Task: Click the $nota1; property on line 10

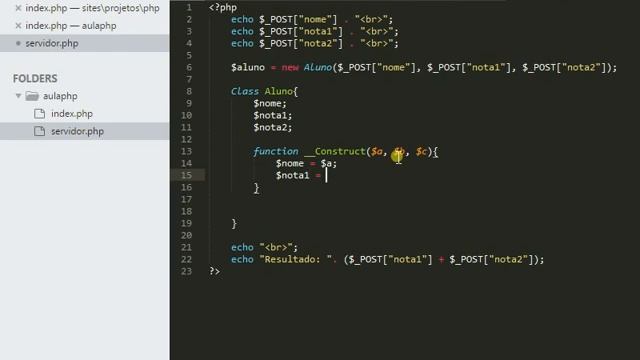Action: [273, 116]
